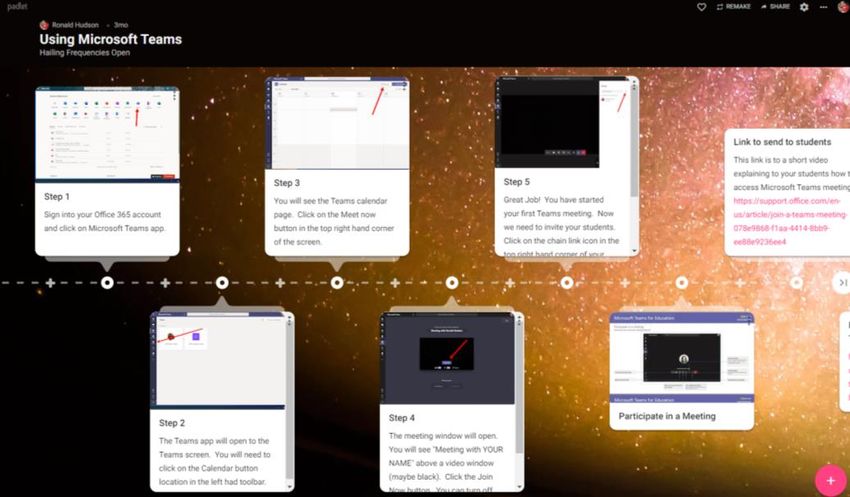850x497 pixels.
Task: Click the Step 3 heading
Action: [x=287, y=183]
